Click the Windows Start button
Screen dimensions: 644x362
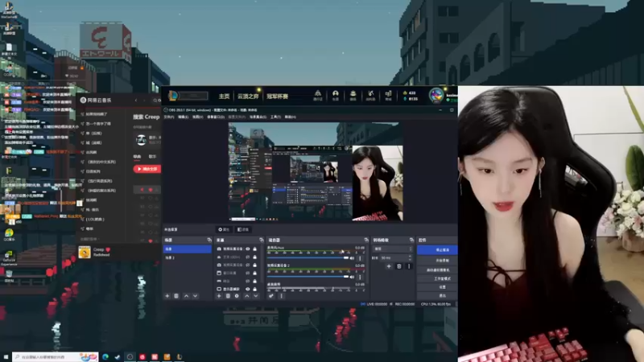6,357
